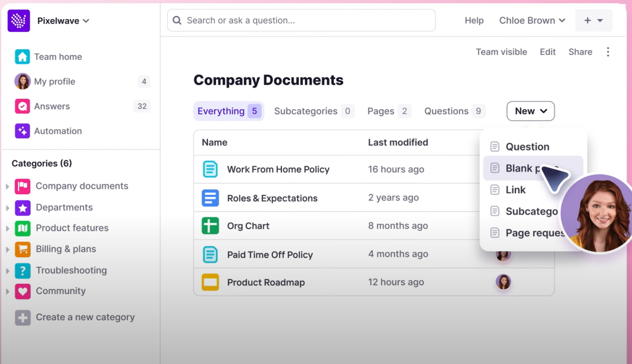Switch to the Subcategories tab
Viewport: 632px width, 364px height.
point(314,111)
